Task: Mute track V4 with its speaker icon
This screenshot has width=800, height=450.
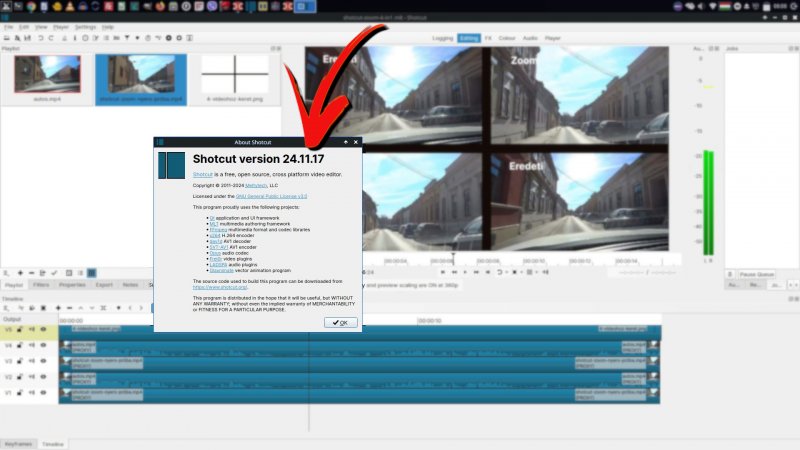Action: tap(32, 345)
